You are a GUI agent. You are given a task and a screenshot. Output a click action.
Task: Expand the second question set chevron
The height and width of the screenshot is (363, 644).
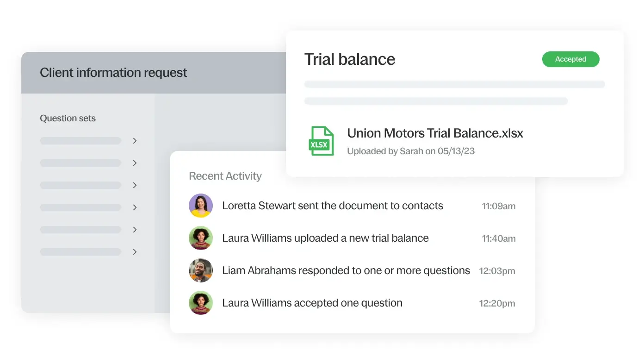135,163
